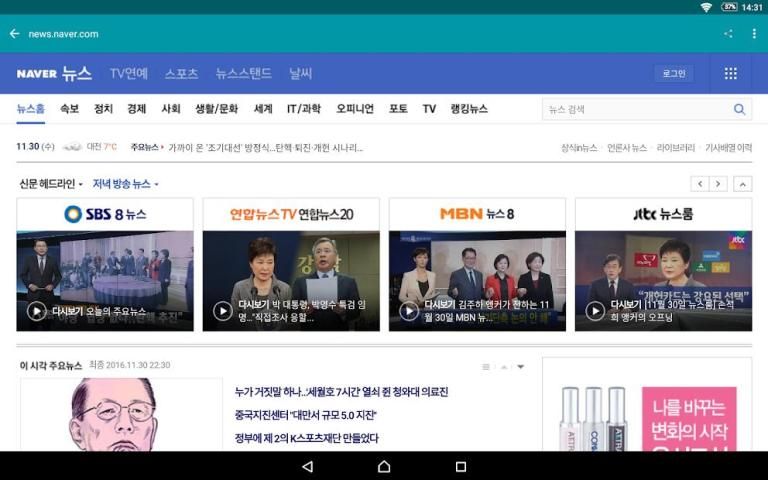
Task: Expand 저녁 방송 뉴스 dropdown
Action: point(125,184)
